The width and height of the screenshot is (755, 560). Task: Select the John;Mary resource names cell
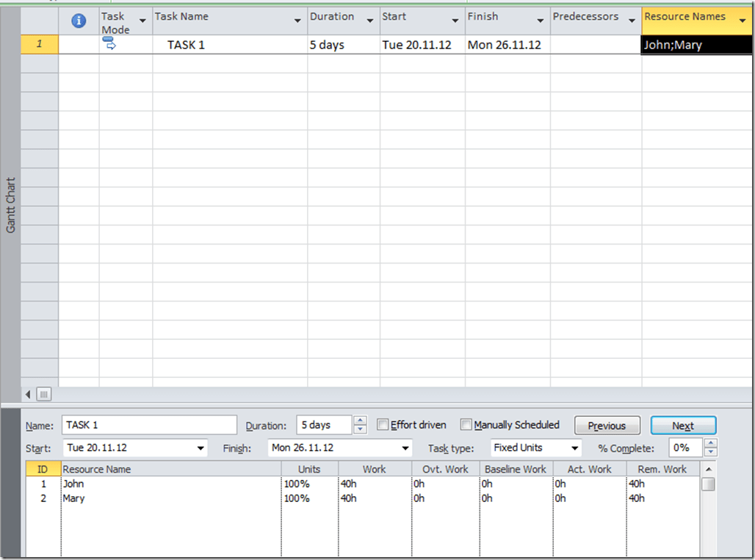(x=696, y=45)
